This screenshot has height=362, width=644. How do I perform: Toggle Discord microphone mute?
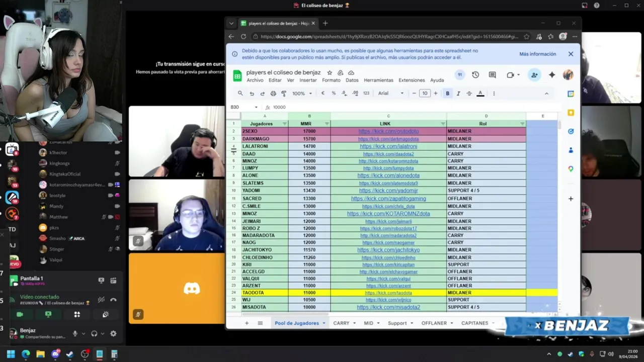click(75, 333)
